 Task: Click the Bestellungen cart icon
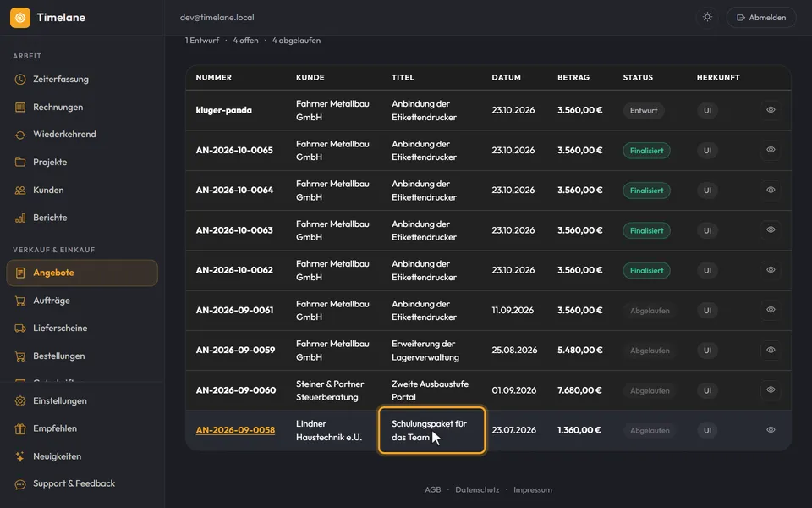point(20,356)
